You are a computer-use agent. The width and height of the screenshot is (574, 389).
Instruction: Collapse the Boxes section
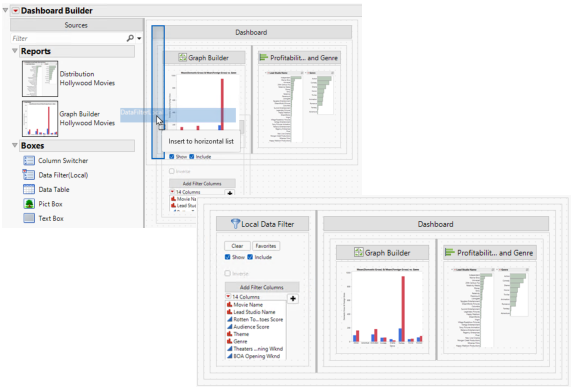coord(15,145)
